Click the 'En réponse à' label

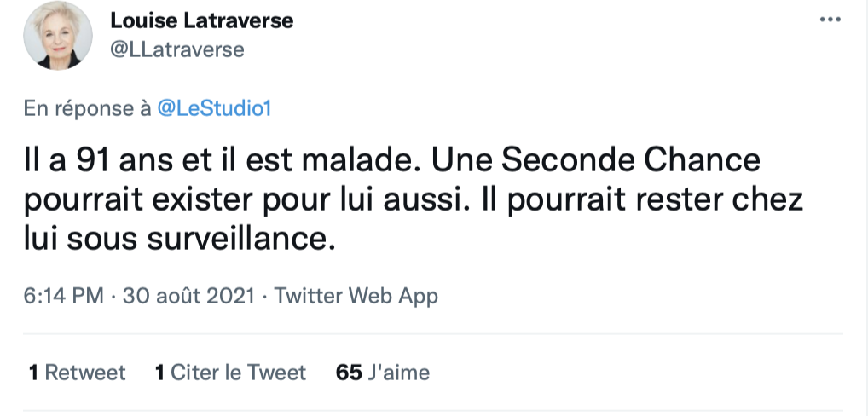click(88, 108)
